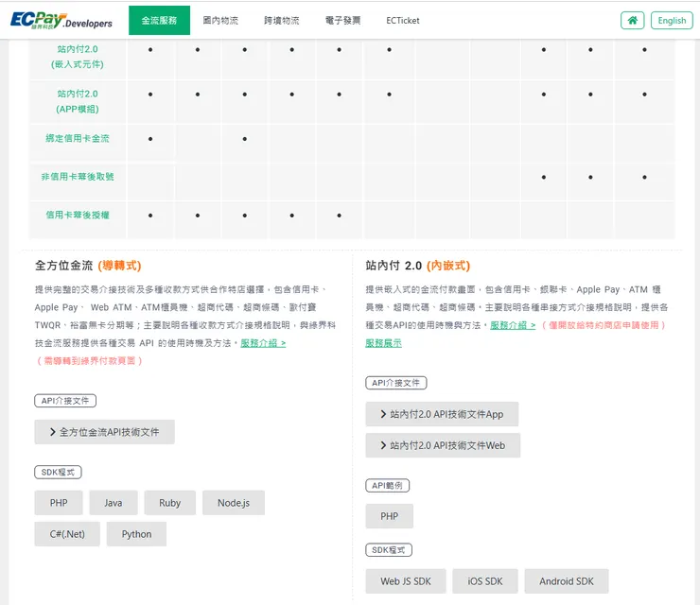This screenshot has height=605, width=700.
Task: Open the Android SDK
Action: pos(567,581)
